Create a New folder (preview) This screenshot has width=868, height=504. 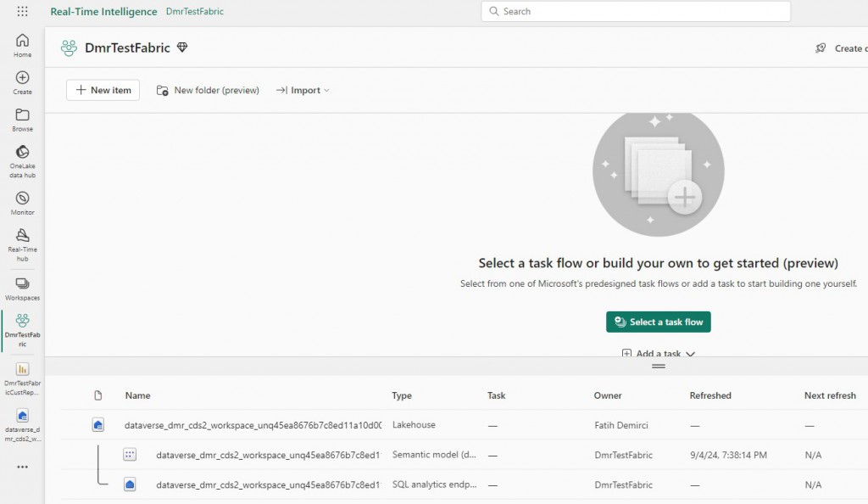tap(209, 90)
